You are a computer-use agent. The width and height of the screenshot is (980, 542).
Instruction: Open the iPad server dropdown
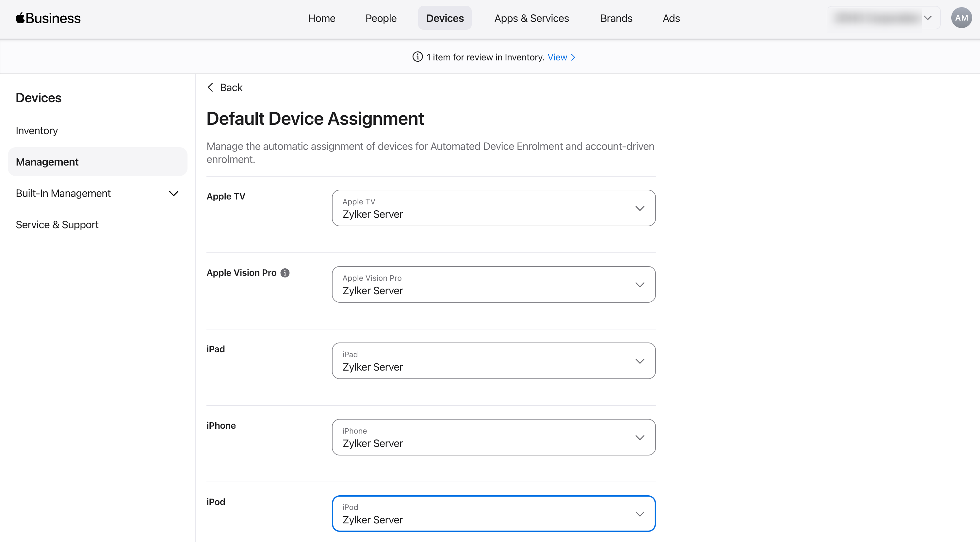[x=493, y=361]
